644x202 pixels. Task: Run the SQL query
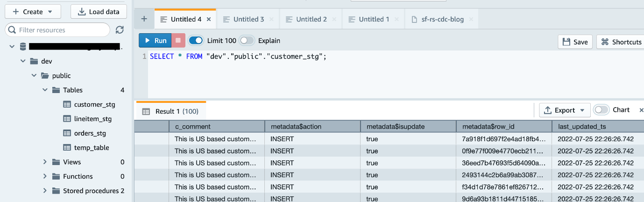click(x=155, y=41)
